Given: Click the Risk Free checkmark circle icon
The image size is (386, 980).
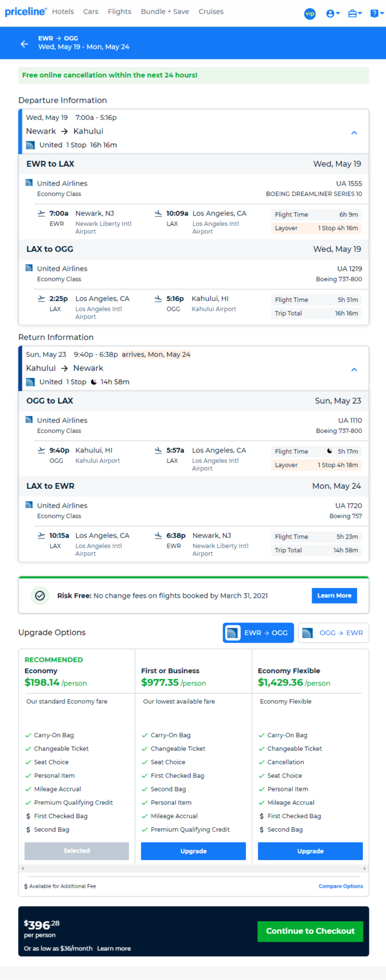Looking at the screenshot, I should click(40, 595).
